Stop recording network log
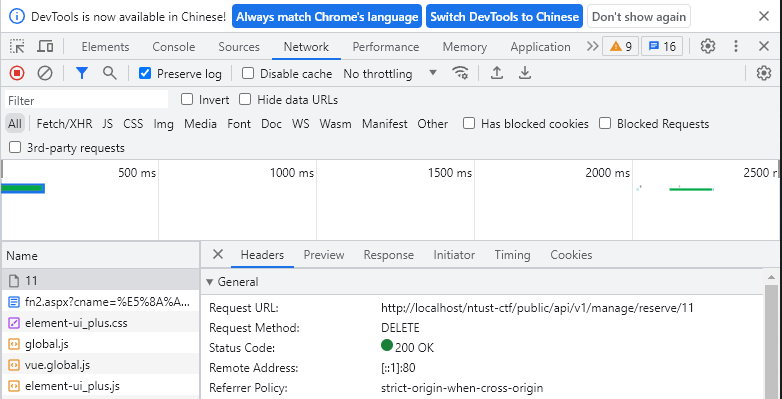Screen dimensions: 782x399 click(17, 73)
